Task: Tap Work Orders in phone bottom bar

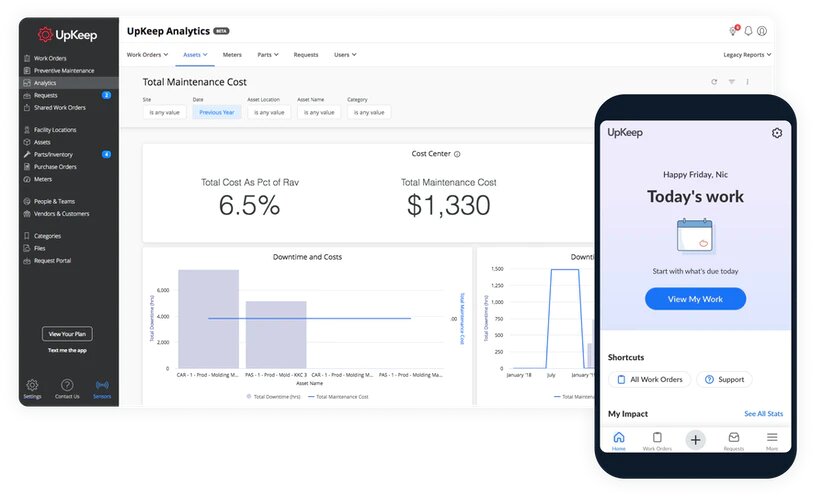Action: [x=657, y=441]
